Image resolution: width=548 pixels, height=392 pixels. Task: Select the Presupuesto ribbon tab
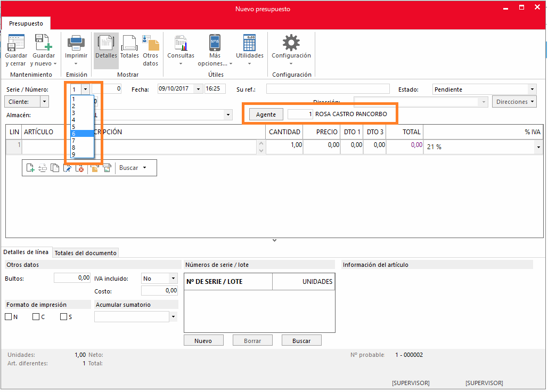coord(26,23)
